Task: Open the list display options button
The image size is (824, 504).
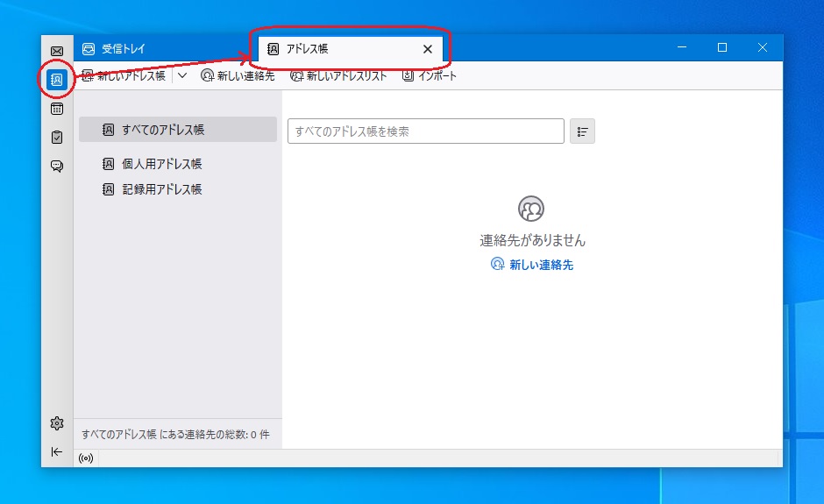Action: (x=582, y=131)
